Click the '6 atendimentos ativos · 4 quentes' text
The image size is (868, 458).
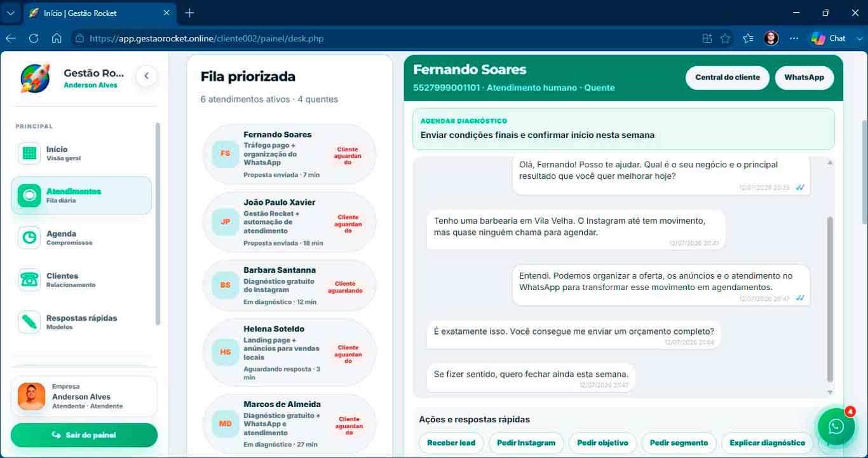pos(269,99)
